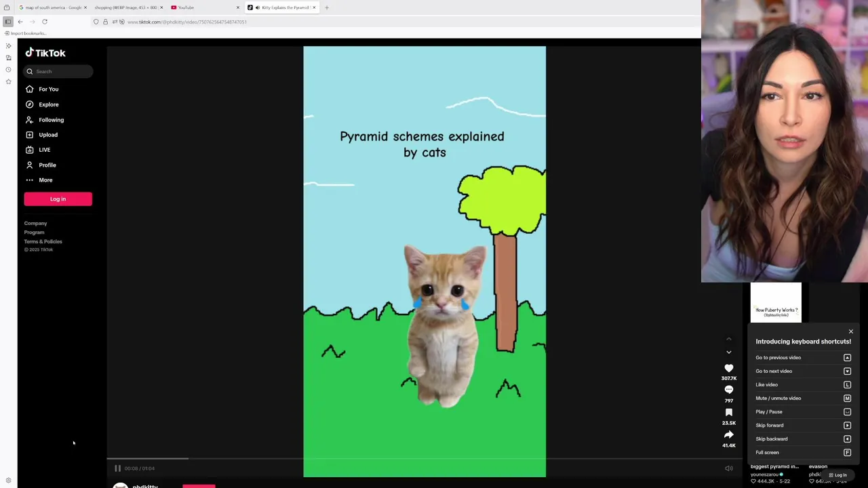This screenshot has width=868, height=488.
Task: Share the video with arrow icon
Action: tap(729, 434)
